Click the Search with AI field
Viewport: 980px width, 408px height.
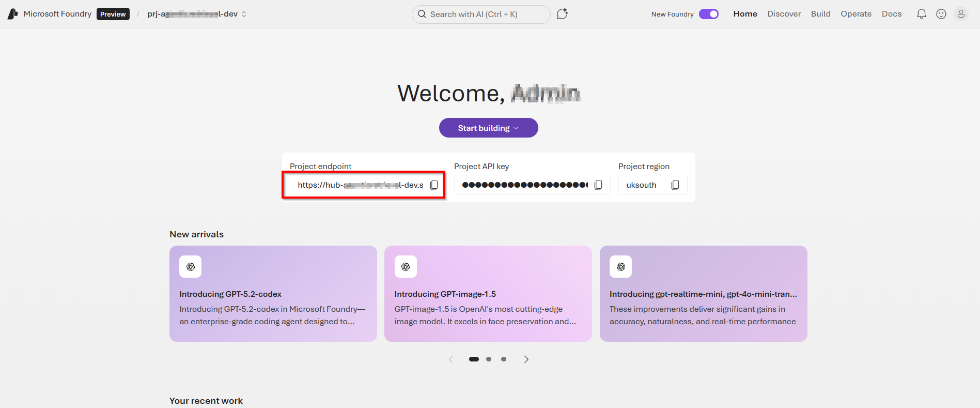pos(480,14)
